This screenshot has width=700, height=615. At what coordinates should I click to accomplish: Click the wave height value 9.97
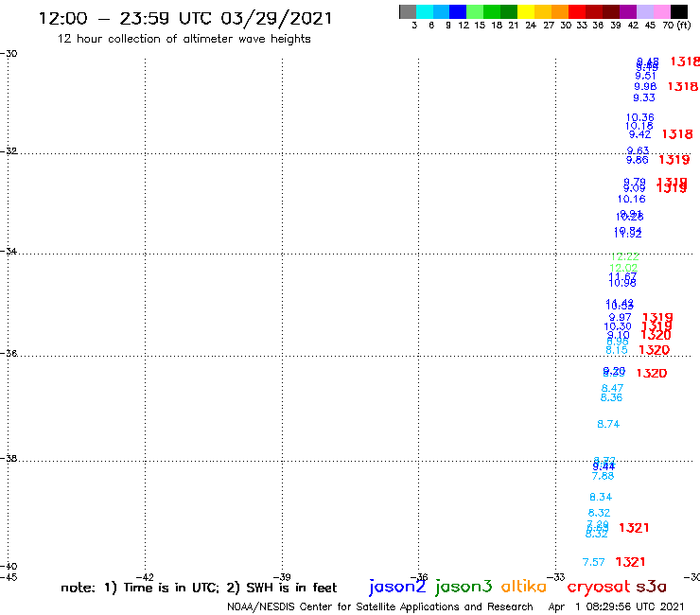(621, 317)
